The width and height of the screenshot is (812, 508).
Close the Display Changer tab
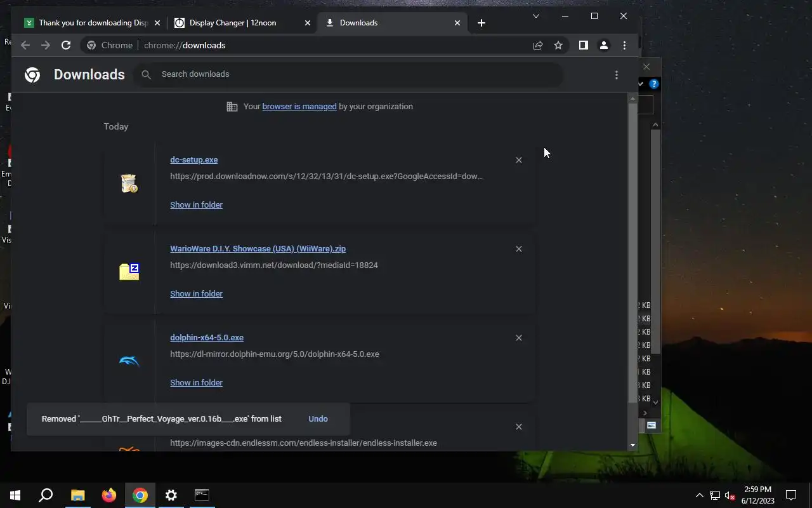point(308,23)
